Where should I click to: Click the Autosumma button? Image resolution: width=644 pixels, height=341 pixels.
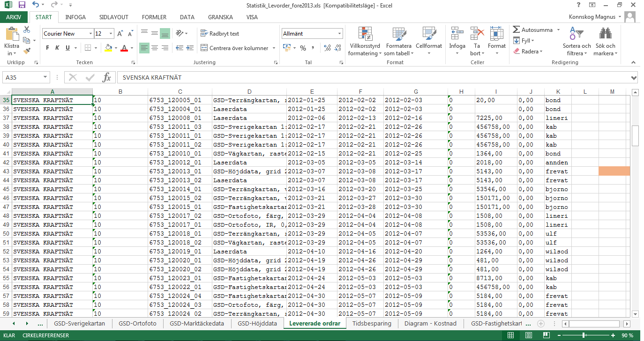pyautogui.click(x=532, y=30)
